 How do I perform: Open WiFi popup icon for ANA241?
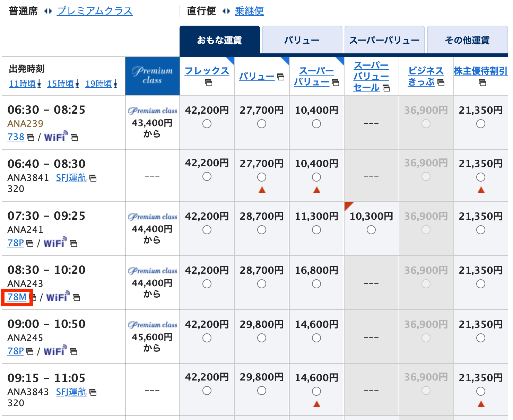pos(73,244)
